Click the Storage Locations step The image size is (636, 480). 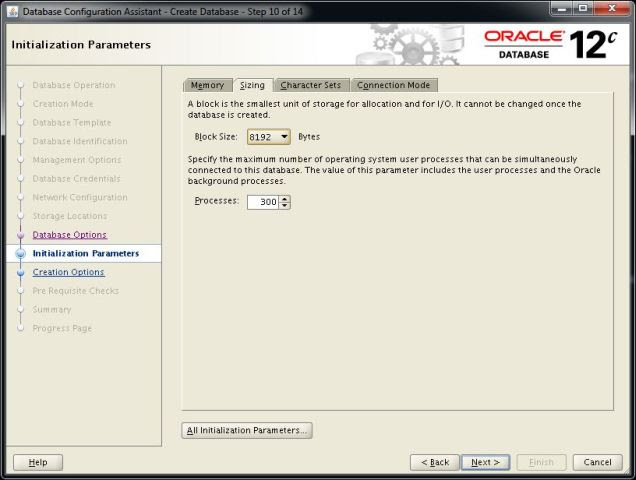pyautogui.click(x=70, y=216)
